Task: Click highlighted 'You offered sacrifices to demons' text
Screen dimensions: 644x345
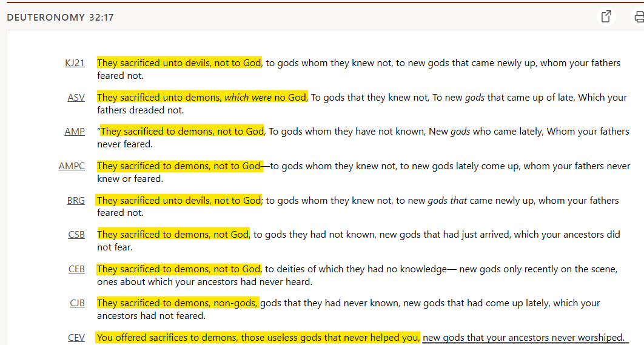Action: (x=167, y=338)
